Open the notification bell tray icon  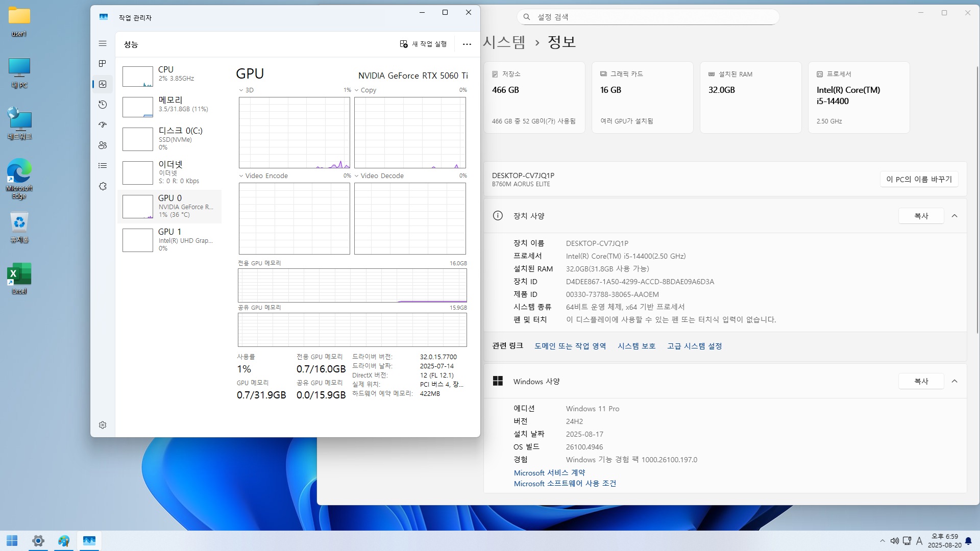point(968,541)
